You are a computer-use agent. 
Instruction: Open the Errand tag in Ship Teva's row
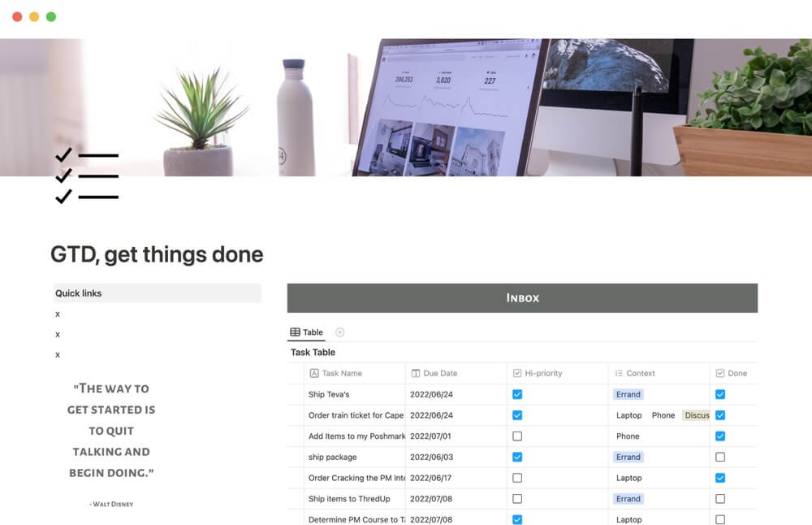[628, 395]
